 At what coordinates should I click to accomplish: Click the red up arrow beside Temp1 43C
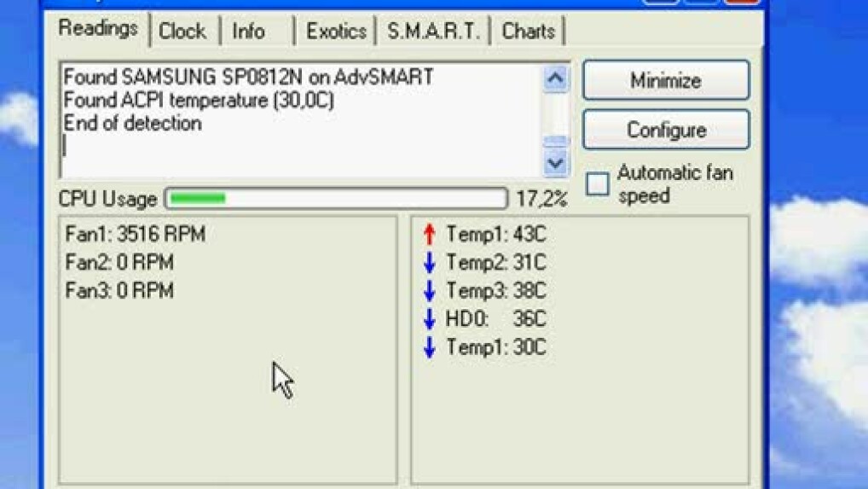(429, 235)
